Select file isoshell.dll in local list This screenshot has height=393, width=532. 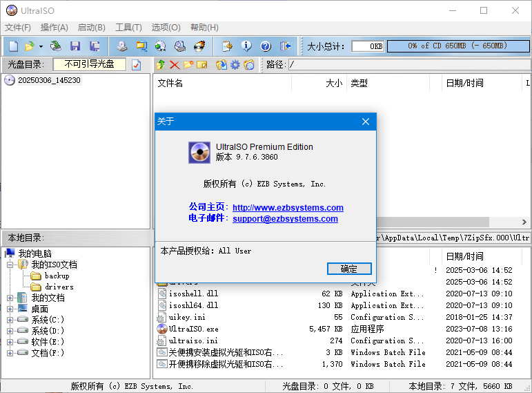pos(193,294)
